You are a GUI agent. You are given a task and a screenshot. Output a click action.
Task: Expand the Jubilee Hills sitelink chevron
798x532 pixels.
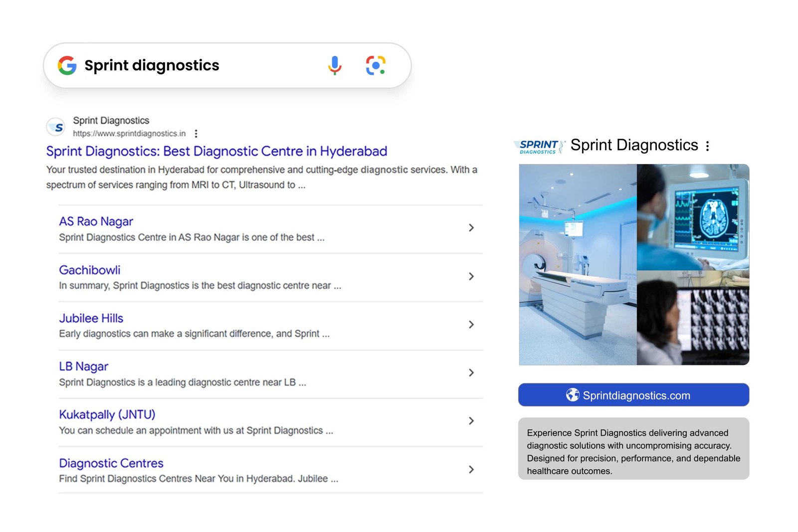tap(471, 325)
